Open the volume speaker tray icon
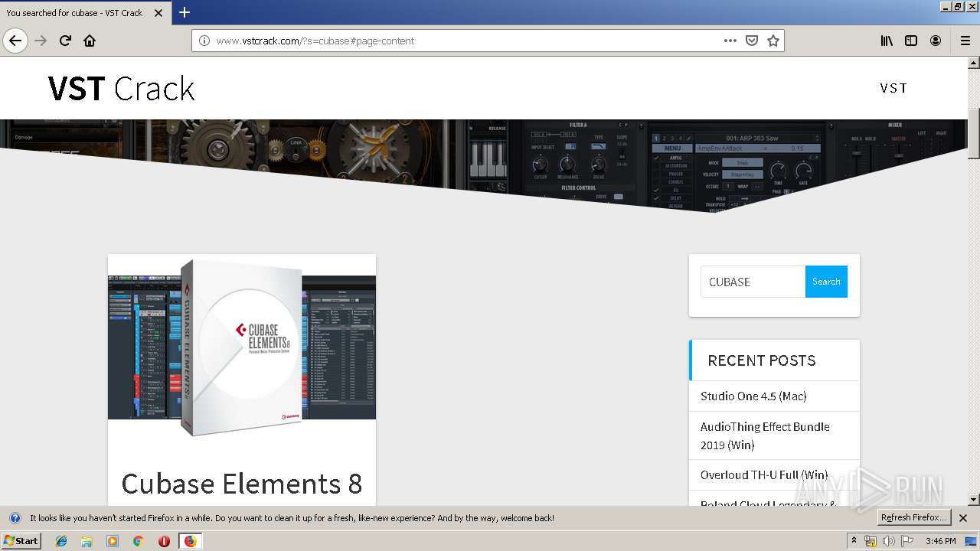This screenshot has height=551, width=980. tap(889, 541)
